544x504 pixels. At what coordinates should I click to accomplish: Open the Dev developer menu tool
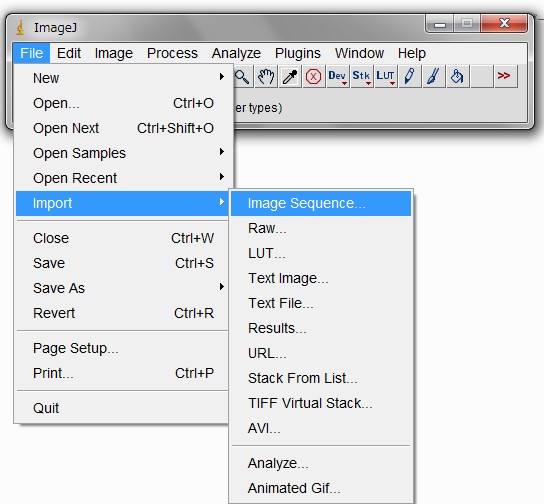coord(338,76)
